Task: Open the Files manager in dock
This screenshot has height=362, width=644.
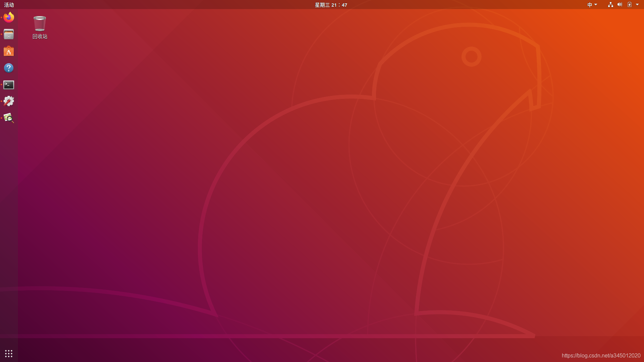Action: (x=9, y=34)
